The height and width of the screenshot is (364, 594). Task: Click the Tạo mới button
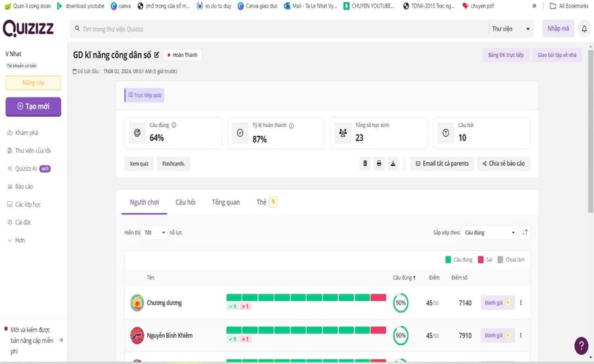click(x=34, y=106)
